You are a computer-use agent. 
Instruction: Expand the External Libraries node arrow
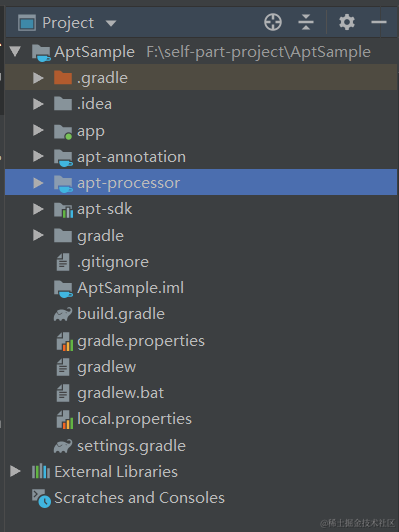click(15, 471)
